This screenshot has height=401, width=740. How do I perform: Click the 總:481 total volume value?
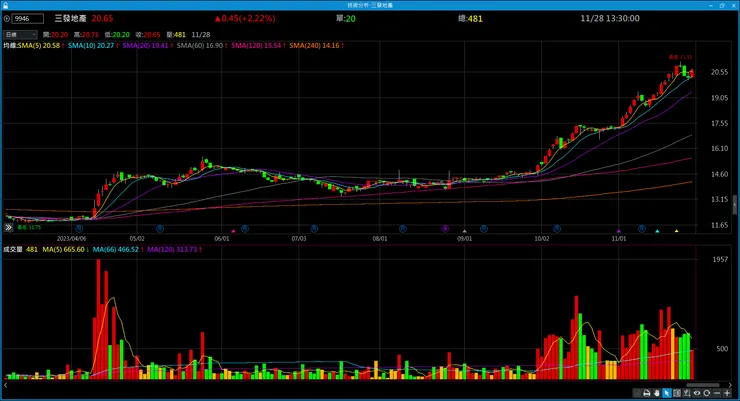tap(470, 18)
